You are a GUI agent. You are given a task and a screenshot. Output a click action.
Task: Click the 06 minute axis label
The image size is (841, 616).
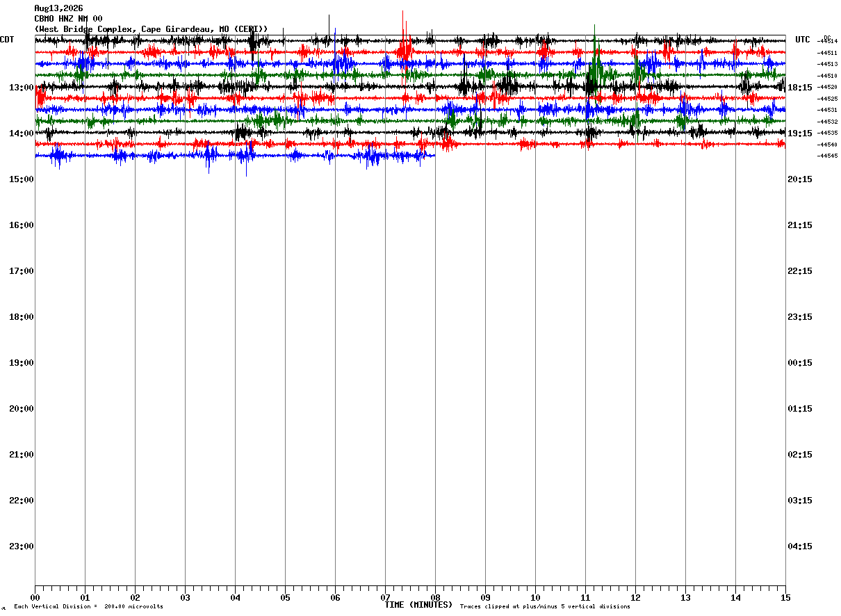pos(335,598)
